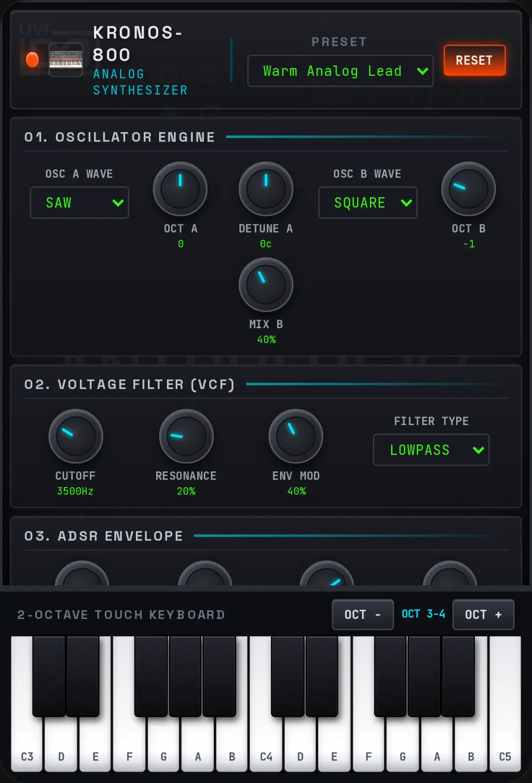Viewport: 532px width, 783px height.
Task: Click the OCT - button
Action: click(x=363, y=615)
